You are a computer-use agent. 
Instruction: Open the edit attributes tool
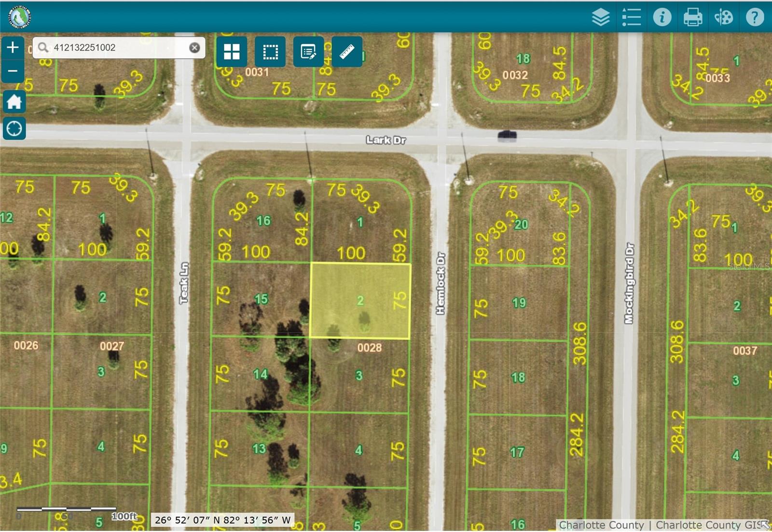click(308, 52)
